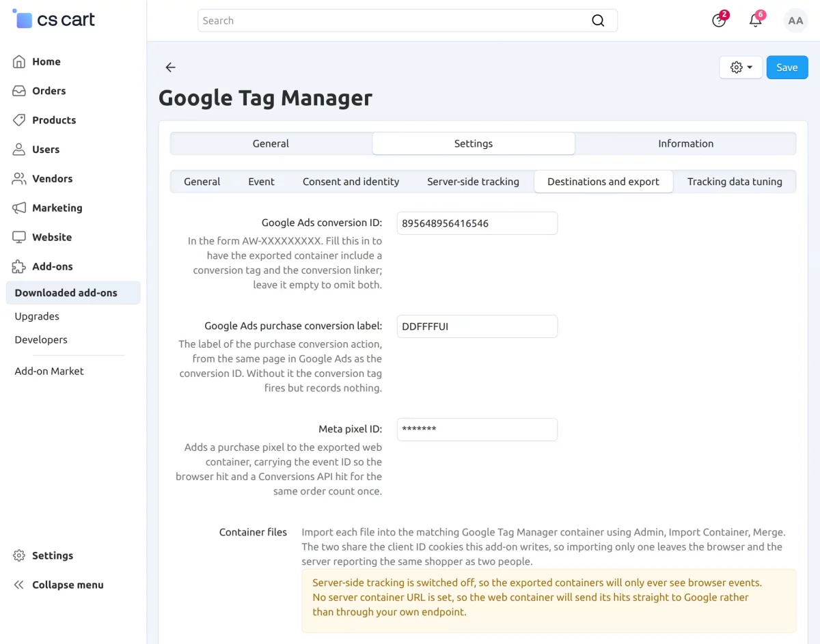Viewport: 820px width, 644px height.
Task: Open Products in the sidebar
Action: point(54,120)
